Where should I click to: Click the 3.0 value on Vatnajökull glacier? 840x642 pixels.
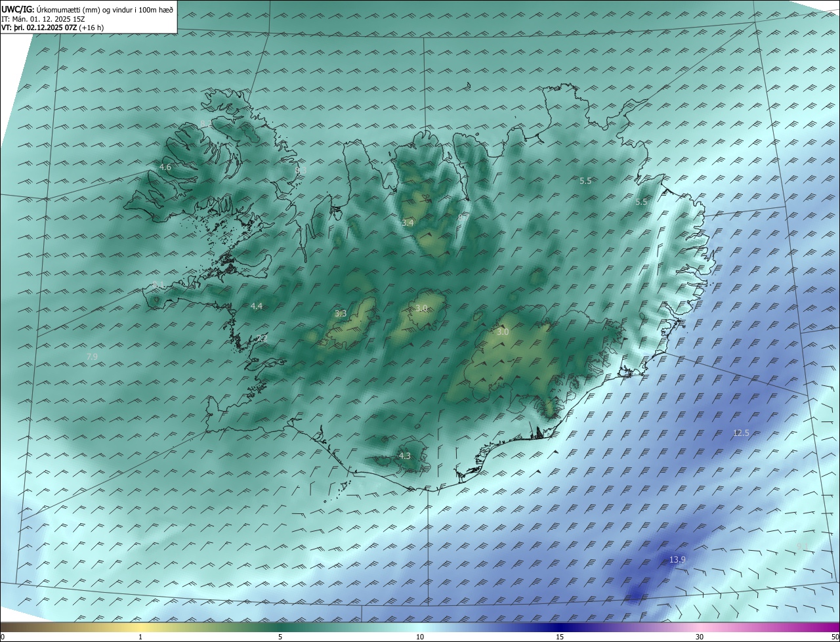tap(503, 332)
